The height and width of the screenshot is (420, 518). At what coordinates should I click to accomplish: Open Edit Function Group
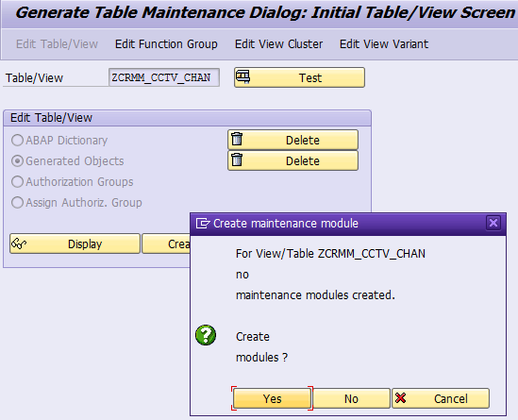point(166,44)
